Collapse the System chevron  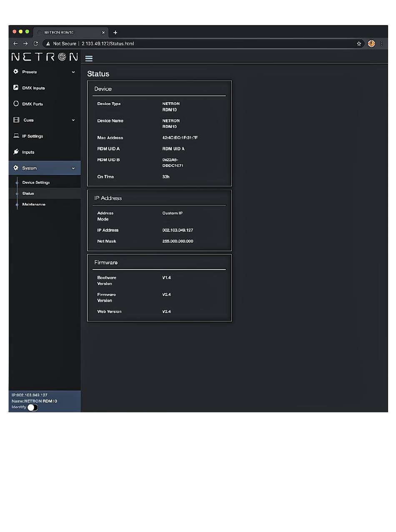point(73,168)
